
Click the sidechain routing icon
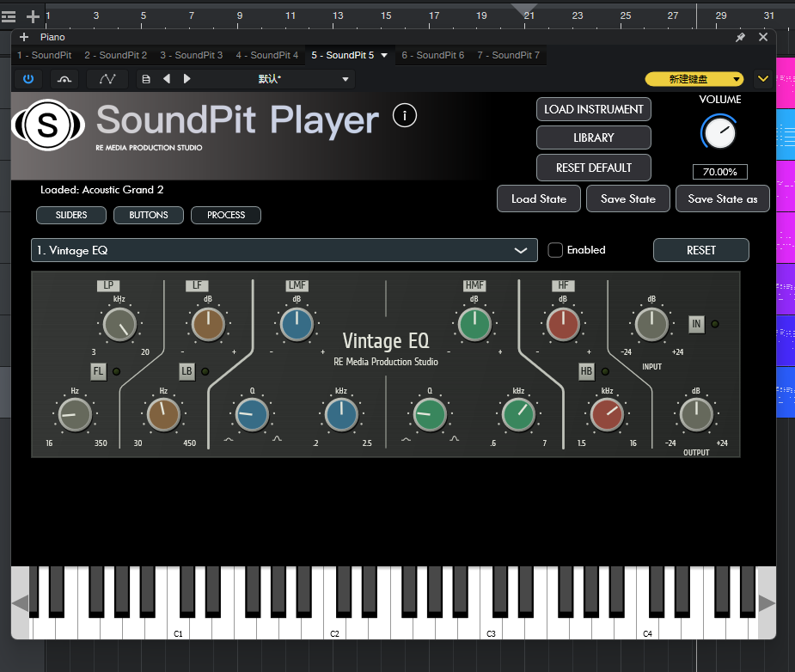[x=64, y=79]
